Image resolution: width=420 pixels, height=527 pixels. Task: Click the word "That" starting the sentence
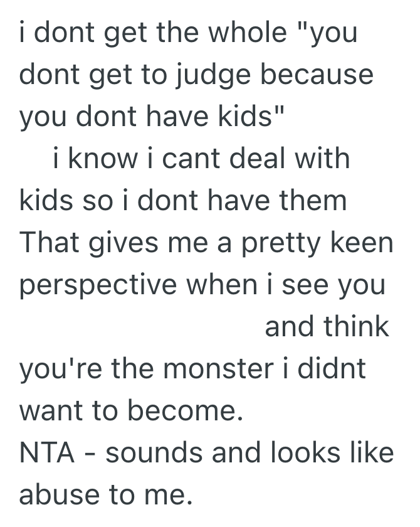[52, 243]
